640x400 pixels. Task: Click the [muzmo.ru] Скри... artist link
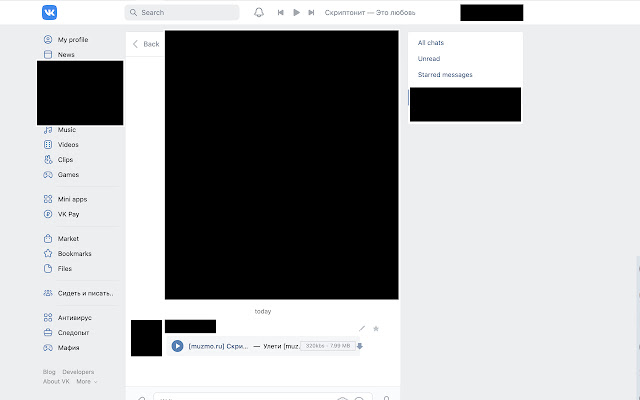pyautogui.click(x=218, y=346)
